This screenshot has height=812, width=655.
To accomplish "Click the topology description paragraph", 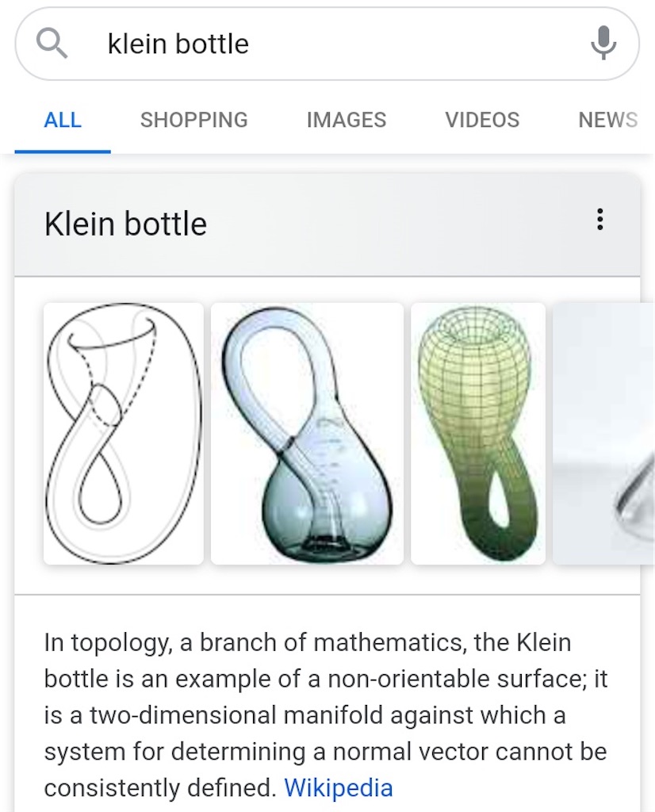I will pyautogui.click(x=326, y=715).
